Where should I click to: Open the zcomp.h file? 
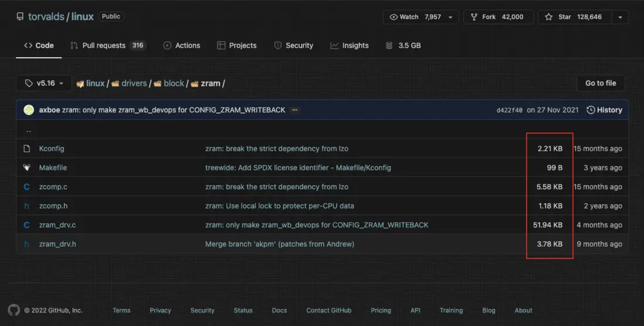pyautogui.click(x=53, y=206)
